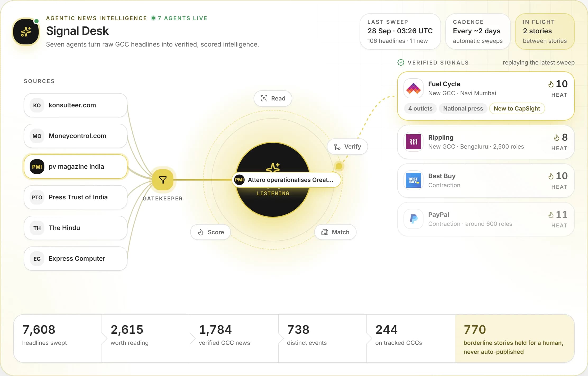The image size is (588, 376).
Task: Click the flame icon on PayPal heat
Action: coord(551,215)
